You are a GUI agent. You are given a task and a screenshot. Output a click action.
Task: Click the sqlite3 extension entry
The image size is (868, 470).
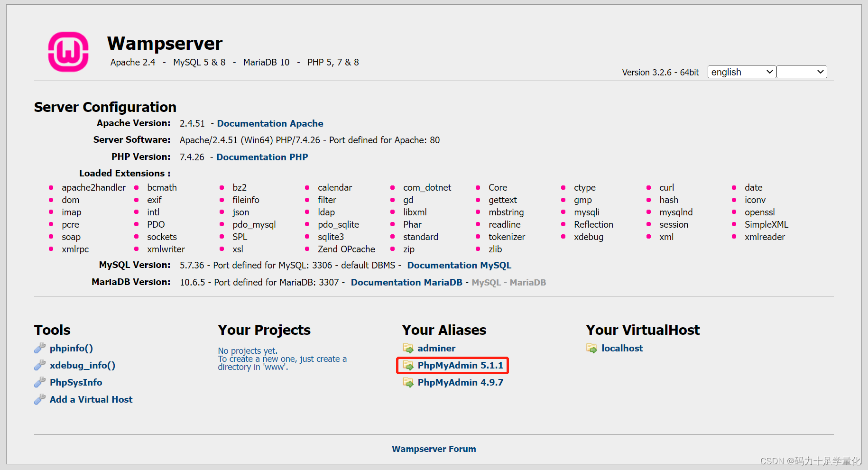[331, 237]
